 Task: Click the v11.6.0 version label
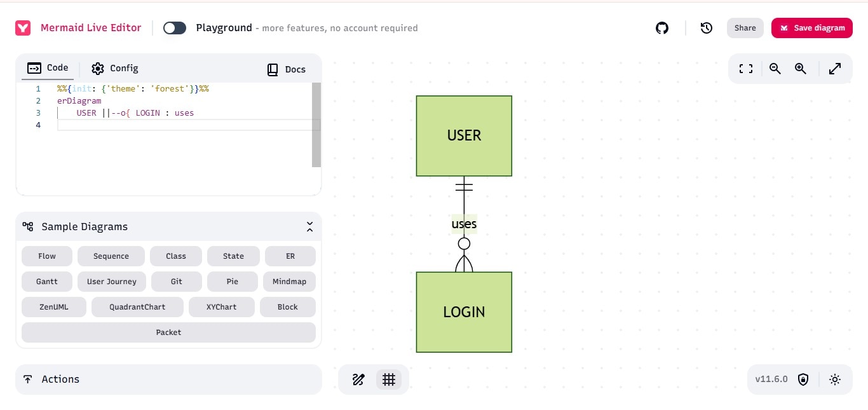[771, 379]
